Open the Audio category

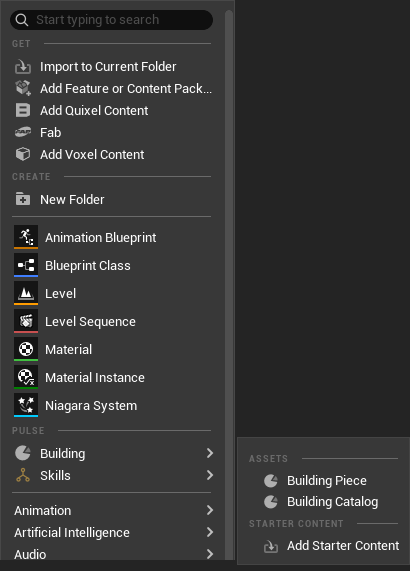tap(112, 554)
